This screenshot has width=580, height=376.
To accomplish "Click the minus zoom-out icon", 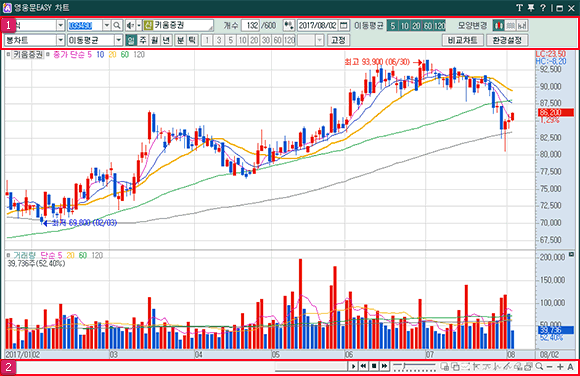I will click(549, 366).
